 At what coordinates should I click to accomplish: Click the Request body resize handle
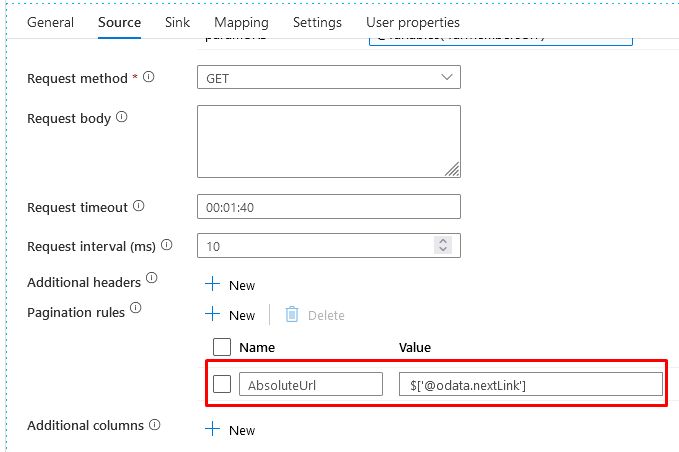pyautogui.click(x=453, y=169)
